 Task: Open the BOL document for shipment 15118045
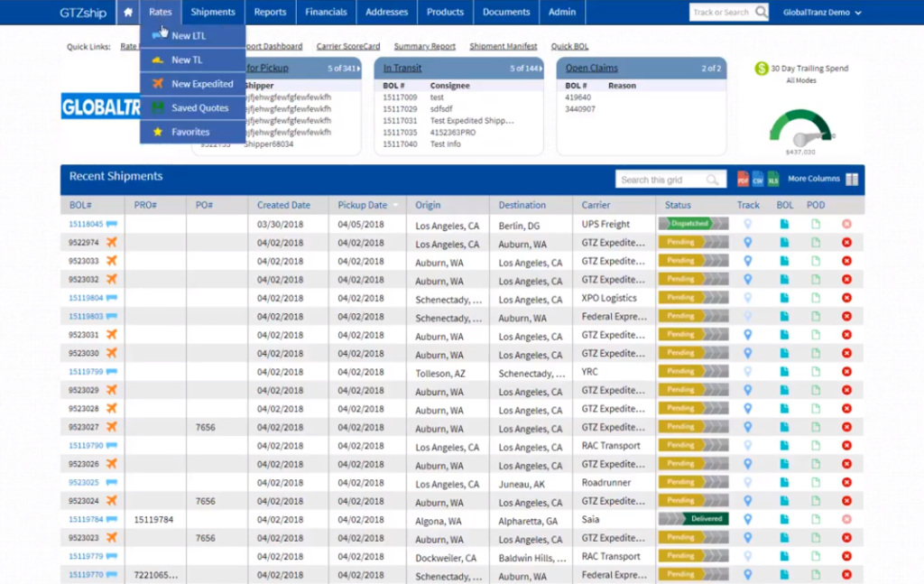coord(784,224)
